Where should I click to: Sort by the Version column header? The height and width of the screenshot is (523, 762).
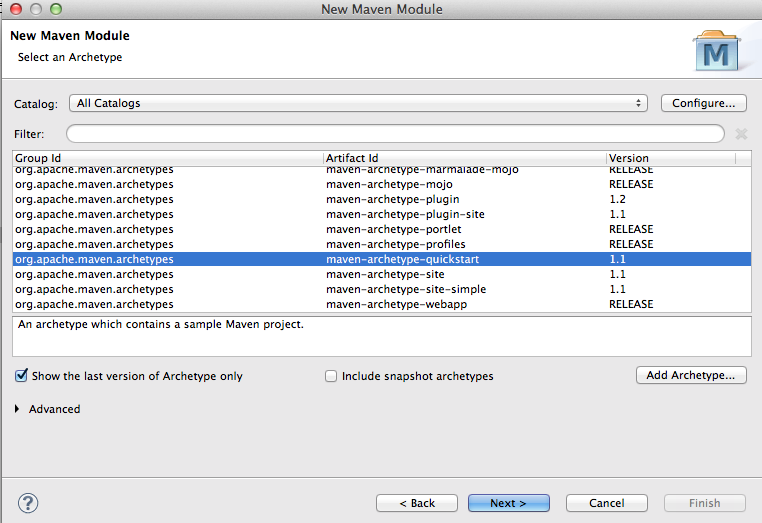coord(671,158)
